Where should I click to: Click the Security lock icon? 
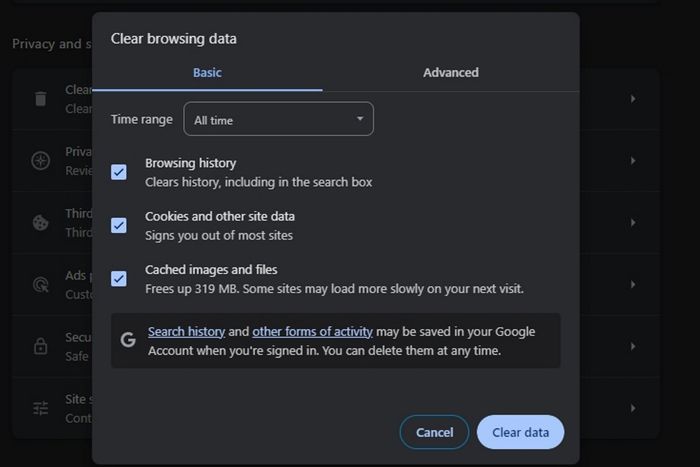[41, 346]
